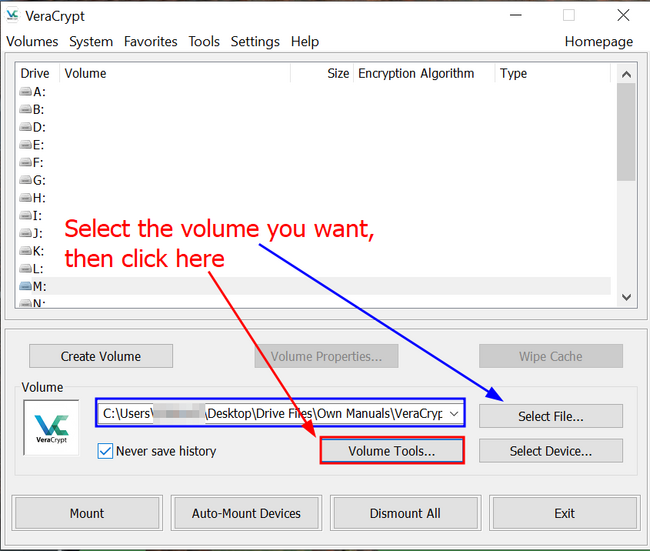Click Volume Properties... button
Screen dimensions: 650x551
326,356
